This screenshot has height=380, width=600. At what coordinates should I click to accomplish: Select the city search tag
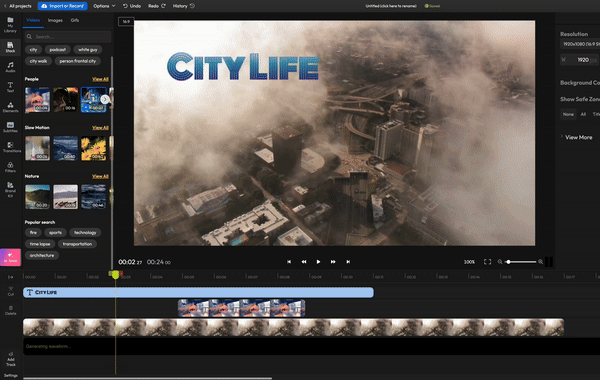coord(33,50)
